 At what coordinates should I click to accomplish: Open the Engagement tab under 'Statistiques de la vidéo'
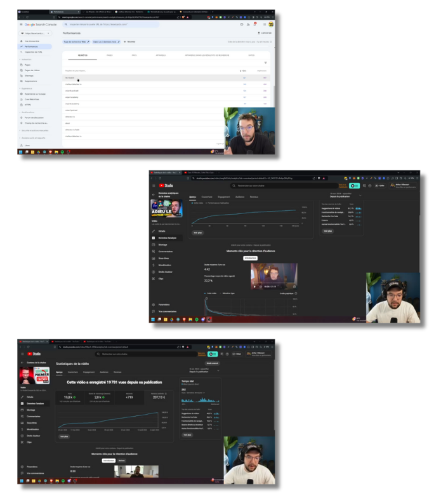point(89,372)
